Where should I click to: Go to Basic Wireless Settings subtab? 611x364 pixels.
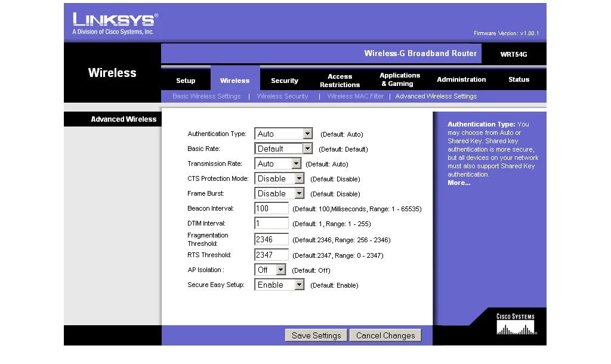206,96
